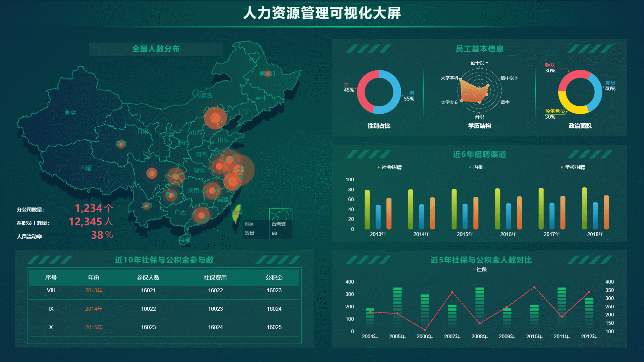644x362 pixels.
Task: Click the 初中以下 radar axis label
Action: tap(509, 78)
